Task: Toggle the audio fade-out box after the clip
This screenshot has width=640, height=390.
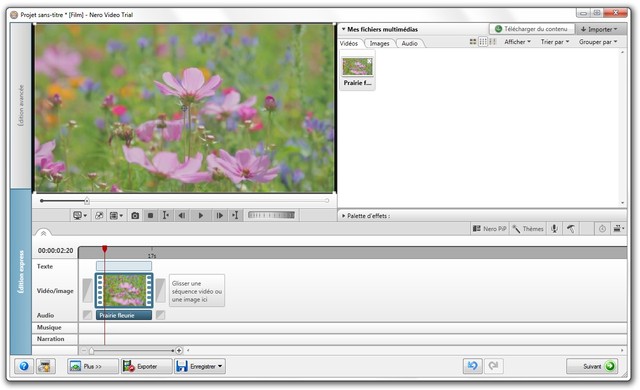Action: coord(160,315)
